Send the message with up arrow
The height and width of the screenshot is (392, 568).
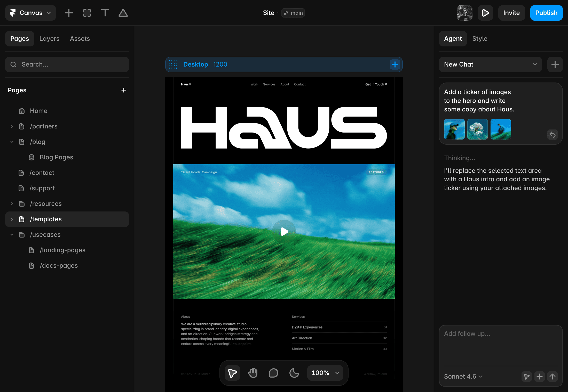point(553,377)
